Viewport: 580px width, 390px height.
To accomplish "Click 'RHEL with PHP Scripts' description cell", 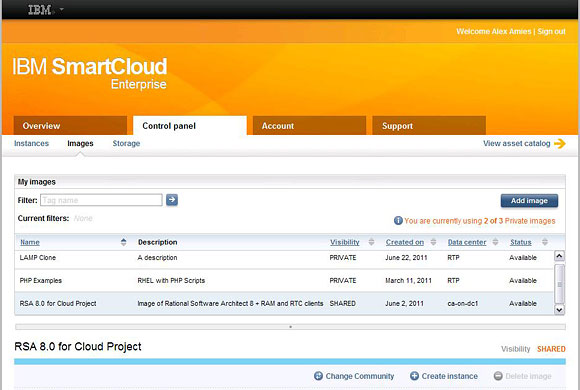I will click(x=171, y=280).
